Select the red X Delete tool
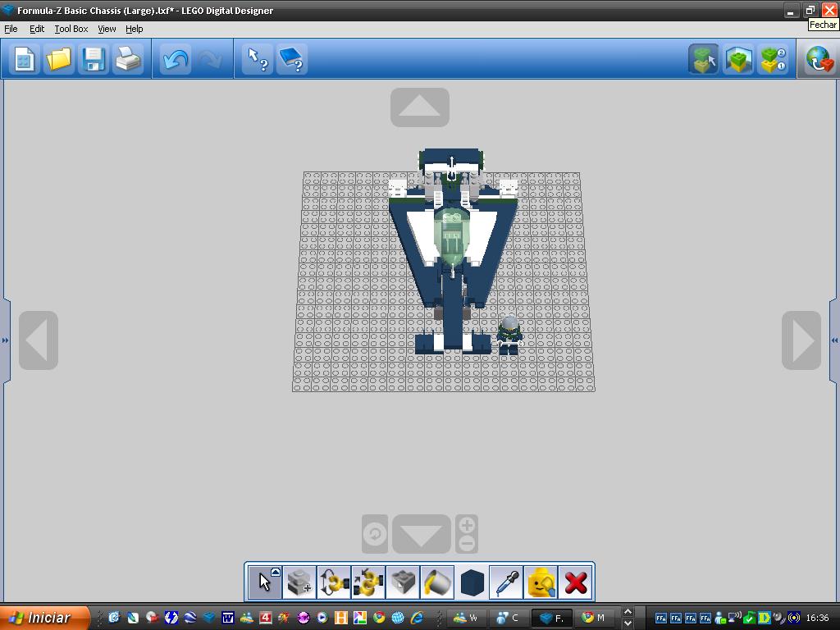 (x=575, y=582)
